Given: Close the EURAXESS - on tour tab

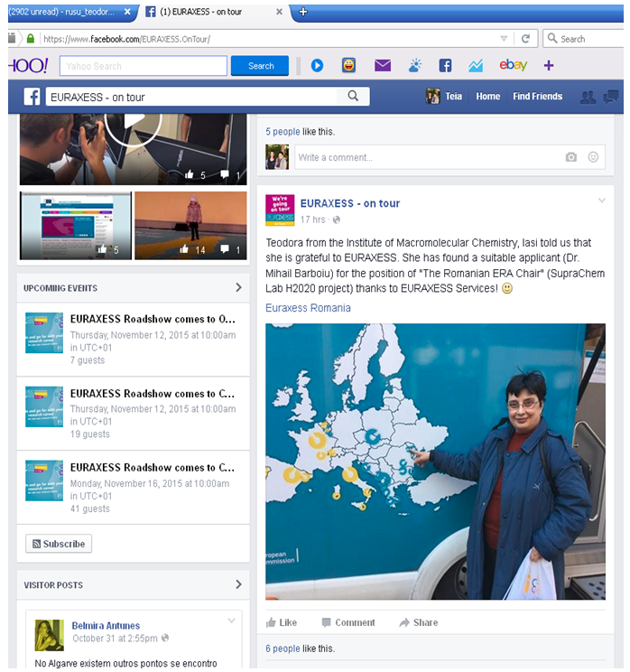Looking at the screenshot, I should click(x=279, y=12).
